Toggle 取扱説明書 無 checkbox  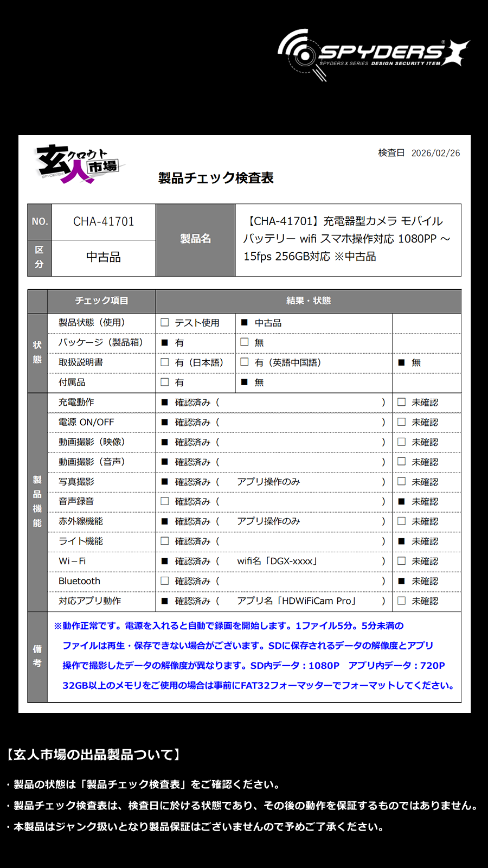click(x=402, y=362)
